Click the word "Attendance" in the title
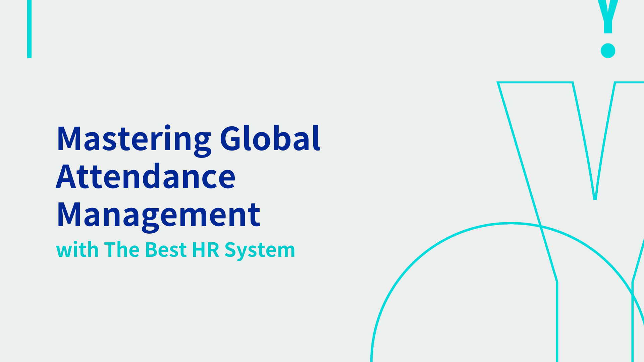Viewport: 644px width, 362px height. 146,176
